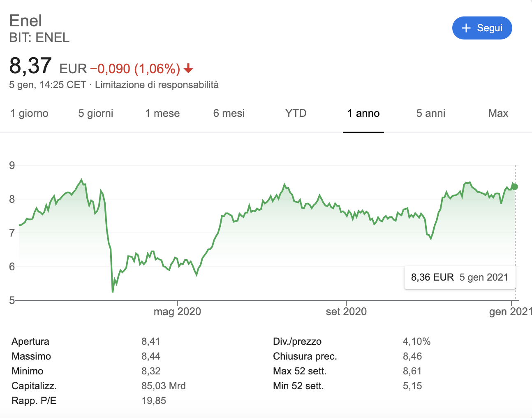The width and height of the screenshot is (532, 418).
Task: Click the 8,37 current price value
Action: 30,66
